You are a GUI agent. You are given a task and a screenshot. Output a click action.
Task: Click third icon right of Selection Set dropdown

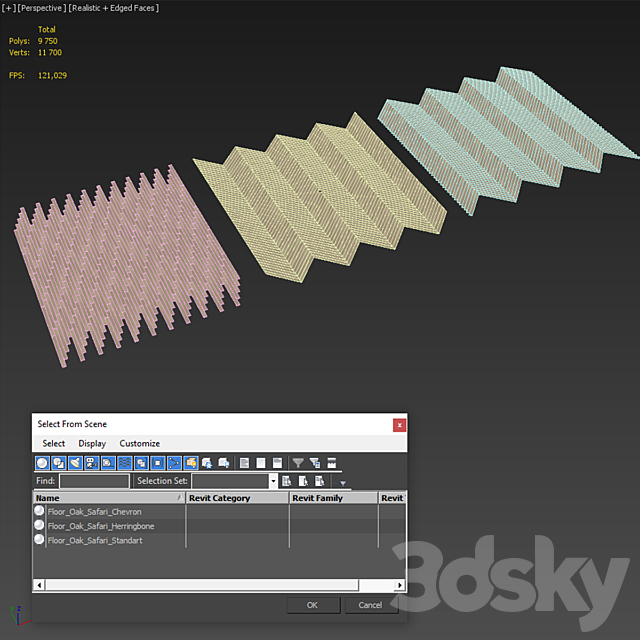tap(320, 481)
